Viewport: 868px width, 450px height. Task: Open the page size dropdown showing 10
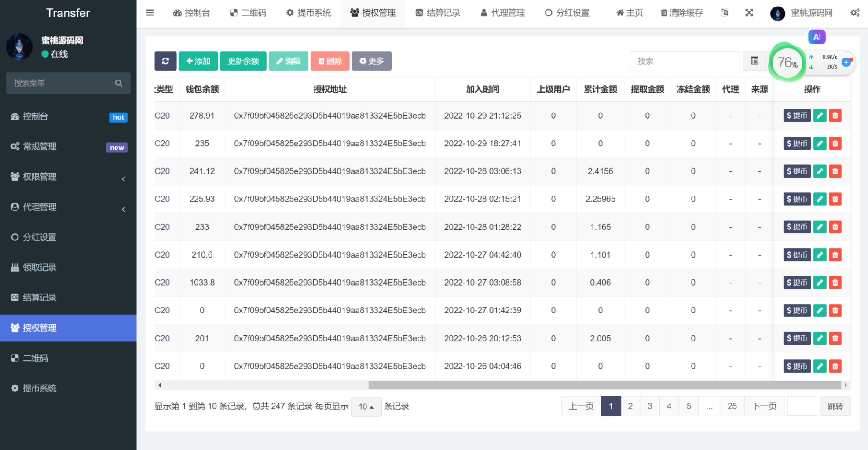click(366, 406)
